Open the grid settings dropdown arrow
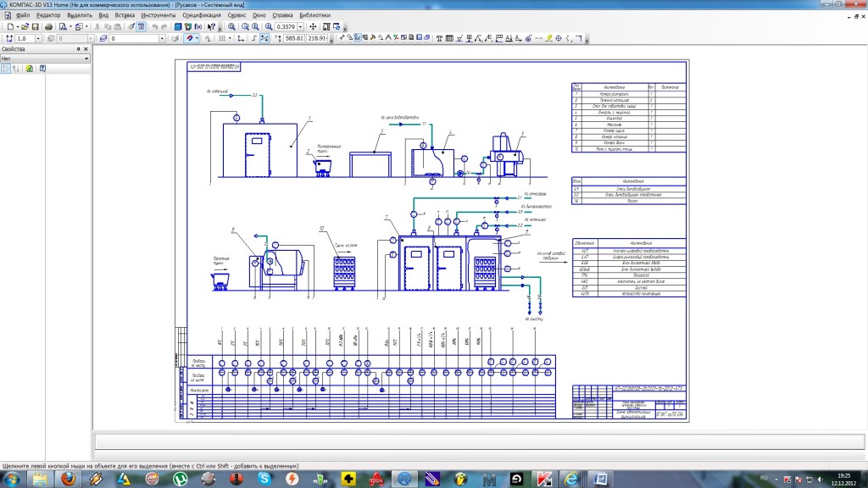The height and width of the screenshot is (488, 868). pos(230,38)
